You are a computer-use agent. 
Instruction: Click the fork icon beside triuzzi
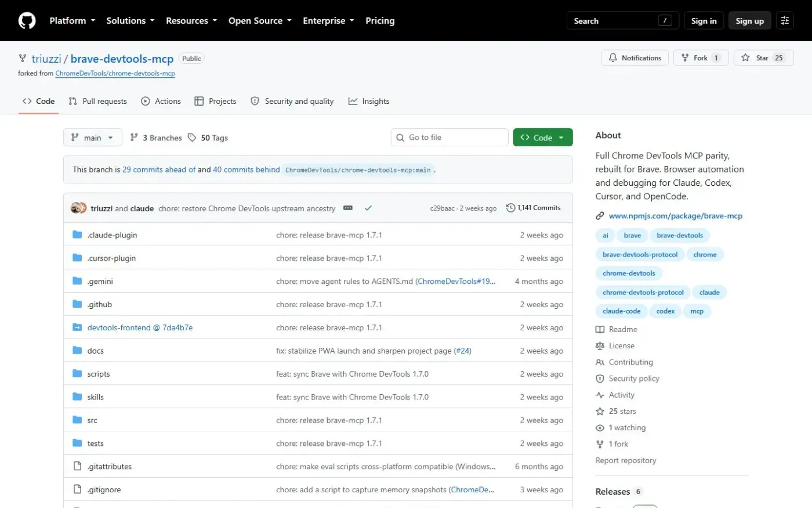[x=23, y=58]
